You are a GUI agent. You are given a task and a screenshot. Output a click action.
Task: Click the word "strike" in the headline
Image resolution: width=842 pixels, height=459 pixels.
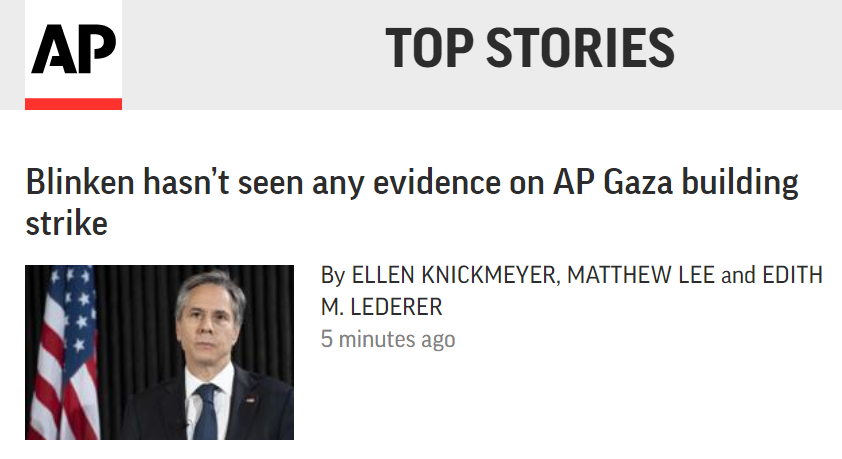(66, 223)
